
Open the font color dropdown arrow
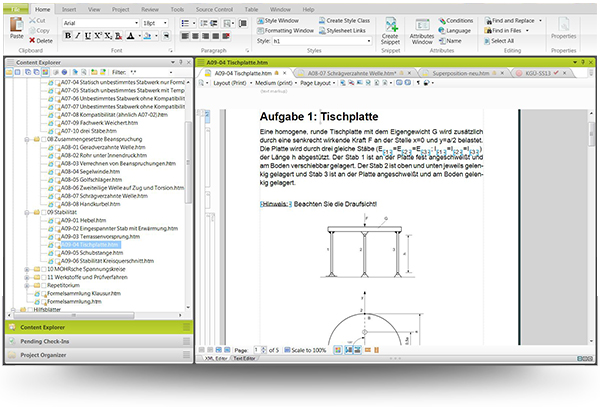[x=139, y=36]
